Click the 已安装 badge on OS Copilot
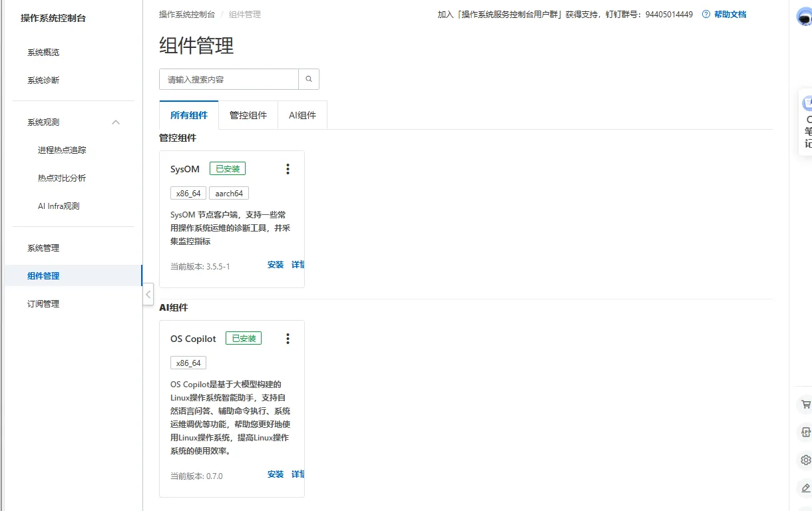 (244, 339)
